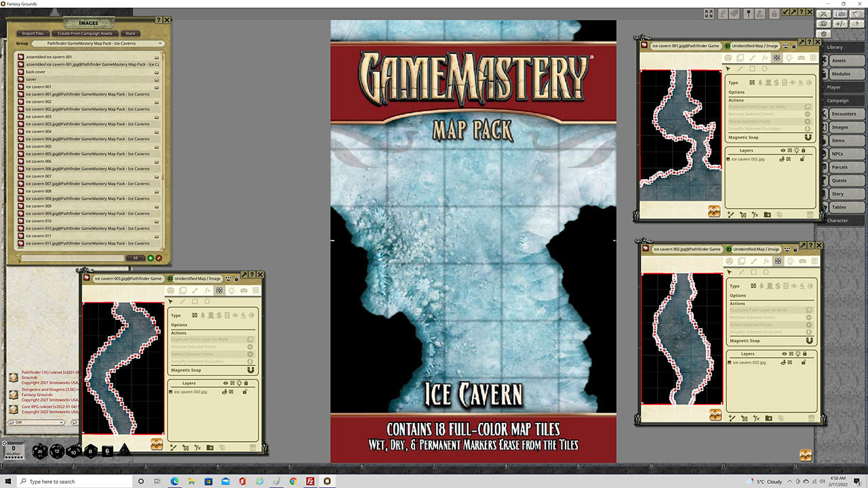The height and width of the screenshot is (488, 868).
Task: Switch to ice cavern 001.jpg tab label
Action: 685,46
